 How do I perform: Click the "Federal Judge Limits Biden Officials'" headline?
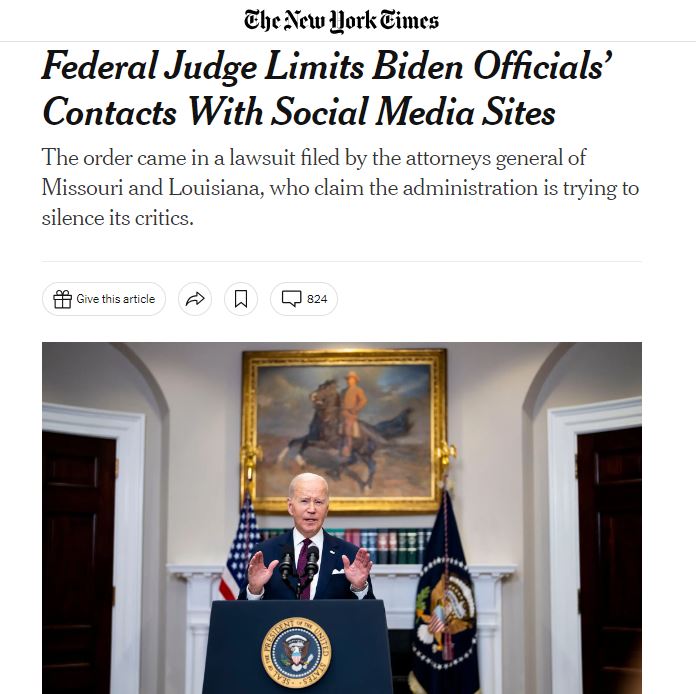point(326,66)
